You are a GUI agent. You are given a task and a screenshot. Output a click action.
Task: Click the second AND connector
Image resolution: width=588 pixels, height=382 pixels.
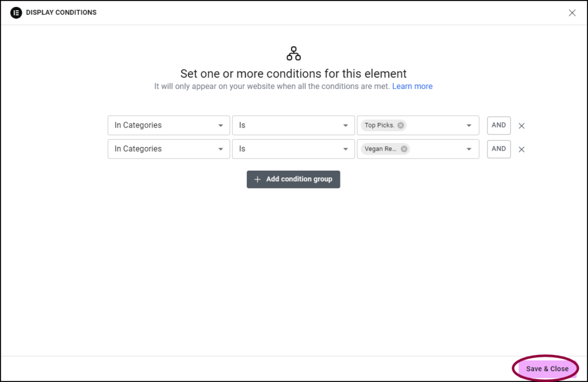pyautogui.click(x=498, y=149)
